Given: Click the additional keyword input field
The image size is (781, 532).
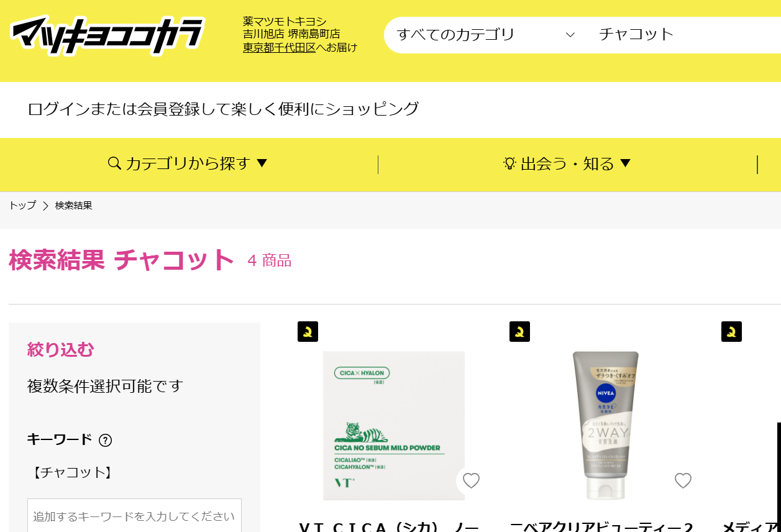Looking at the screenshot, I should point(134,515).
